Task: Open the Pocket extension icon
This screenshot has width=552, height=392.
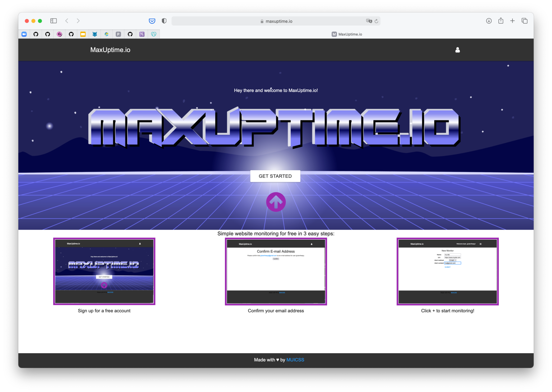Action: [x=152, y=21]
